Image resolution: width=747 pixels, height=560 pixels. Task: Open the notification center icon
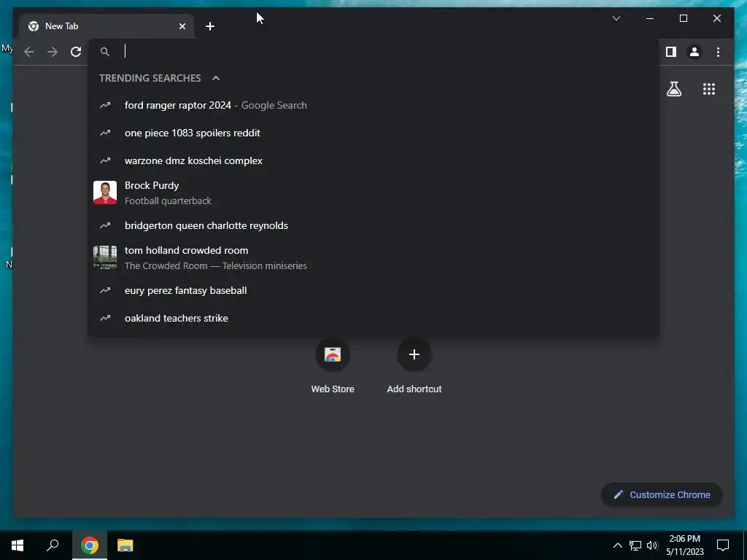click(x=723, y=545)
